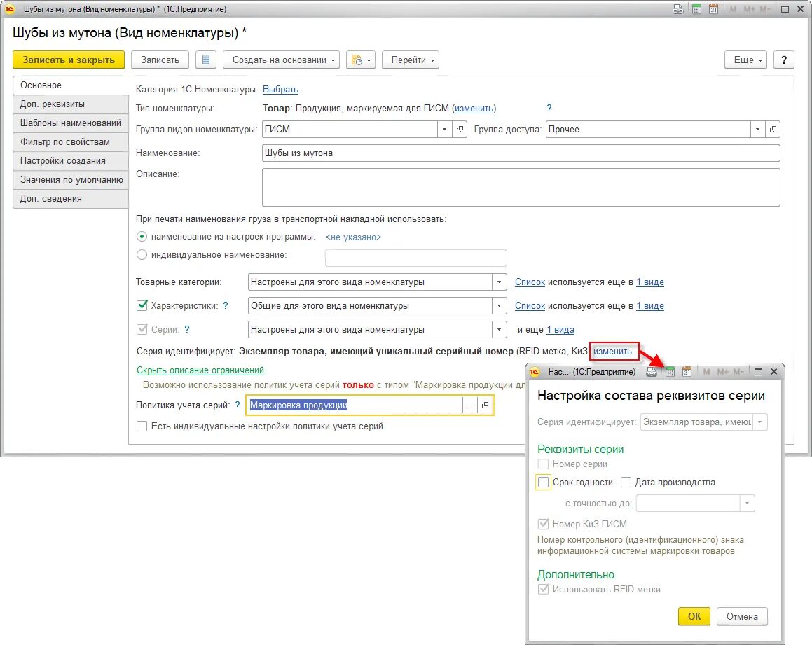The image size is (812, 645).
Task: Expand the Группа видов номенклатуры dropdown arrow
Action: click(x=444, y=130)
